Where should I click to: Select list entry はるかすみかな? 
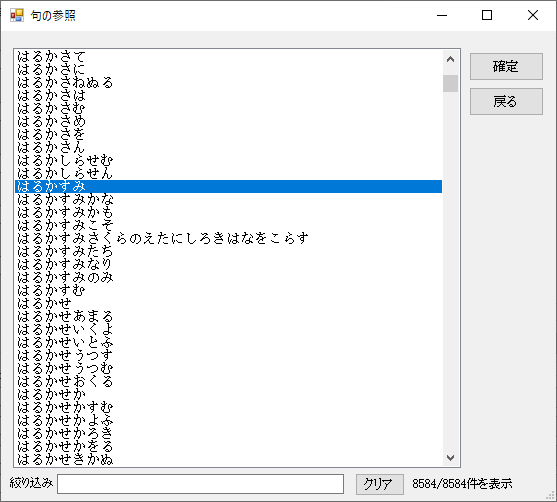[x=229, y=199]
